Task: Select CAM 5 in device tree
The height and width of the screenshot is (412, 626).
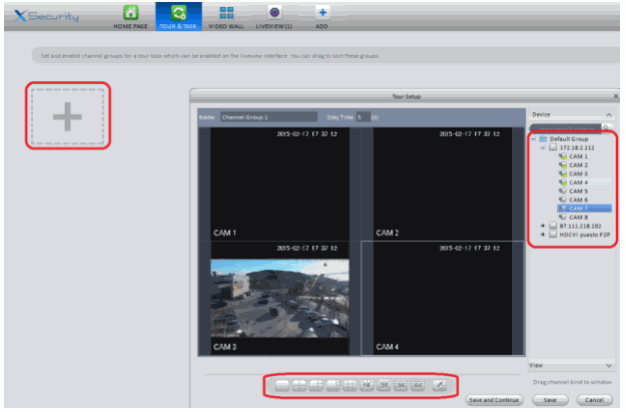Action: pos(578,191)
